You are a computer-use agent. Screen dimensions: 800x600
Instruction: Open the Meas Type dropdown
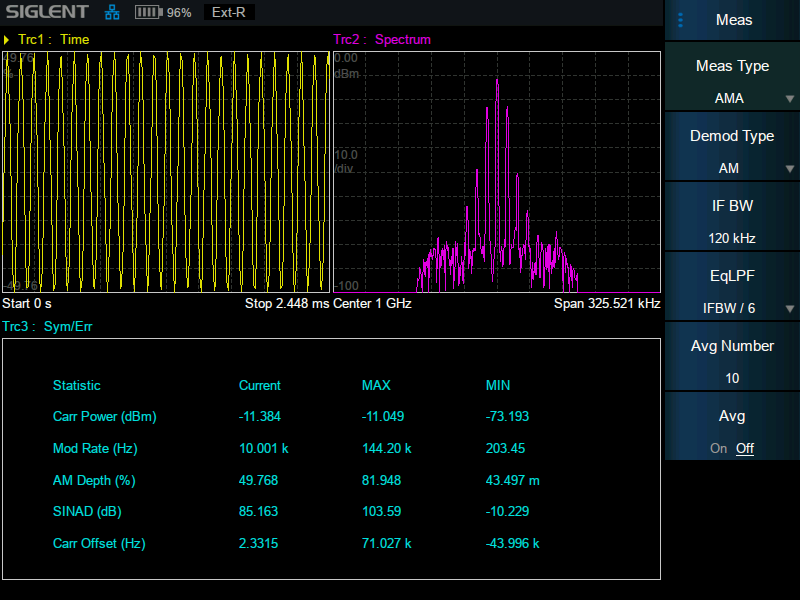pyautogui.click(x=732, y=82)
